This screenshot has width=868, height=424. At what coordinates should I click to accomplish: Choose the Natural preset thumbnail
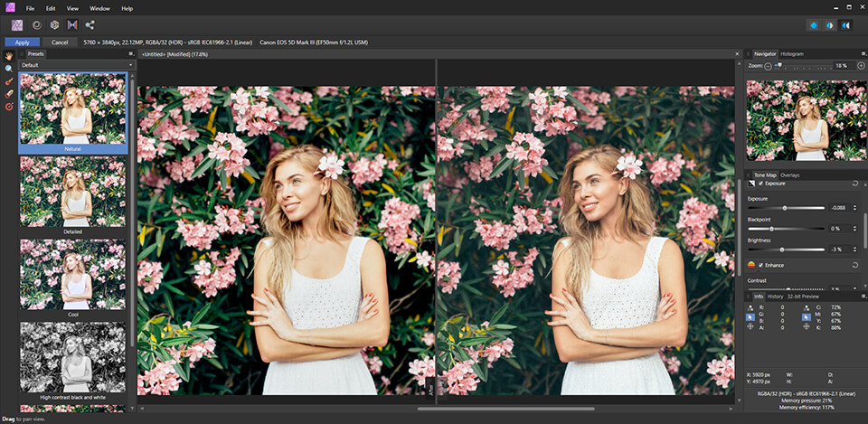[x=73, y=113]
